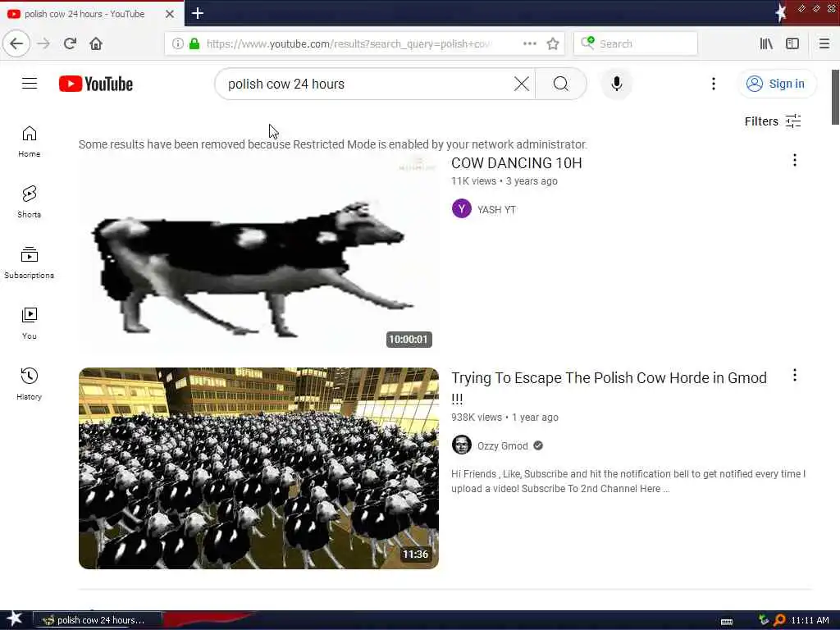Open browser home page

coord(96,43)
